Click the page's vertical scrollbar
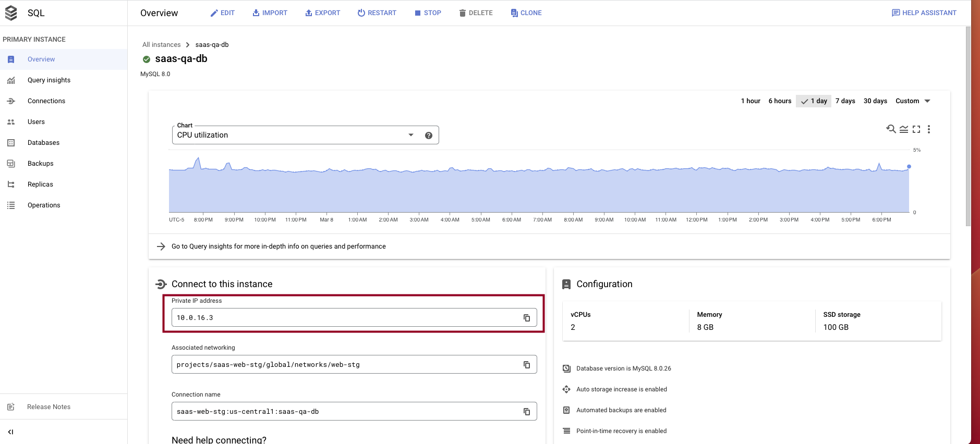 [x=968, y=125]
